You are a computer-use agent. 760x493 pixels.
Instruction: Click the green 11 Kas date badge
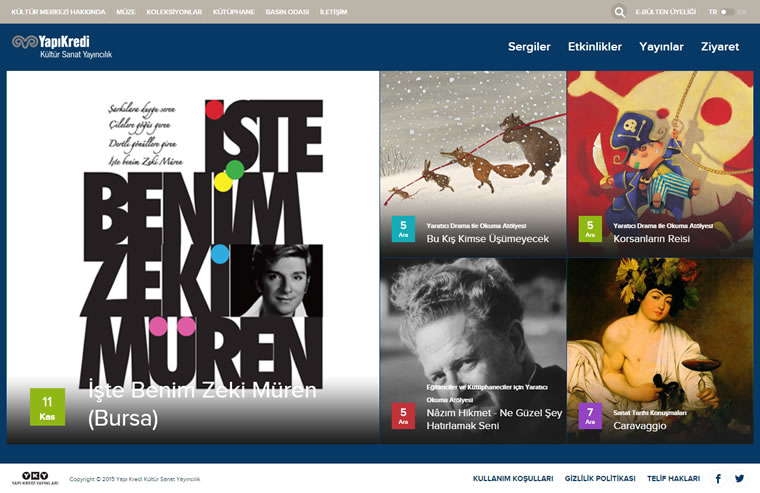tap(48, 407)
